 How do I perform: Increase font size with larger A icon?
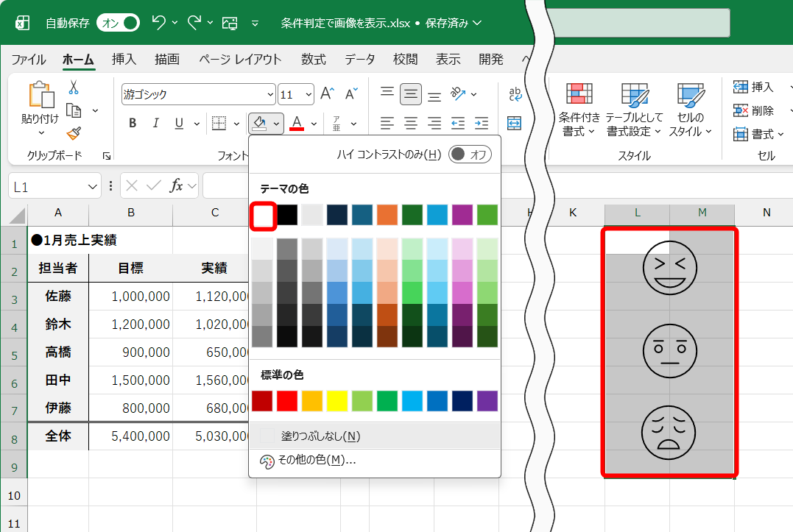click(327, 94)
